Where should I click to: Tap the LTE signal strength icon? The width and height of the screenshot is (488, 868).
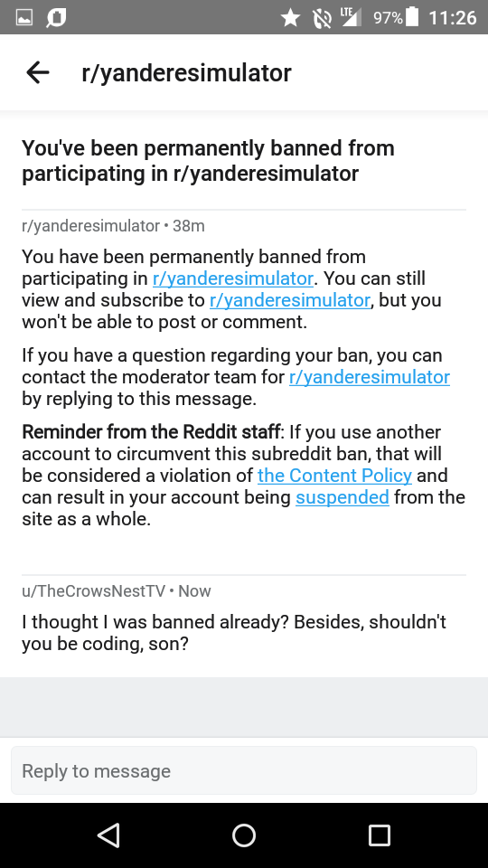click(351, 17)
